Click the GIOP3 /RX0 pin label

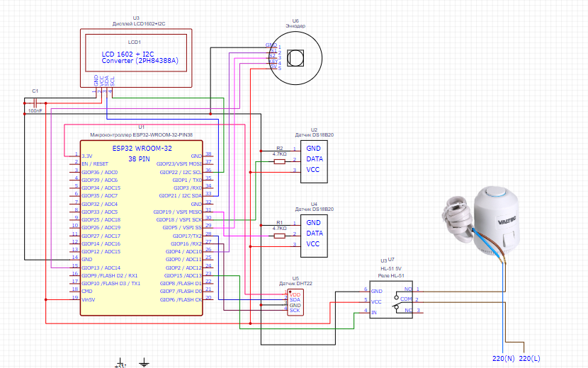point(188,188)
